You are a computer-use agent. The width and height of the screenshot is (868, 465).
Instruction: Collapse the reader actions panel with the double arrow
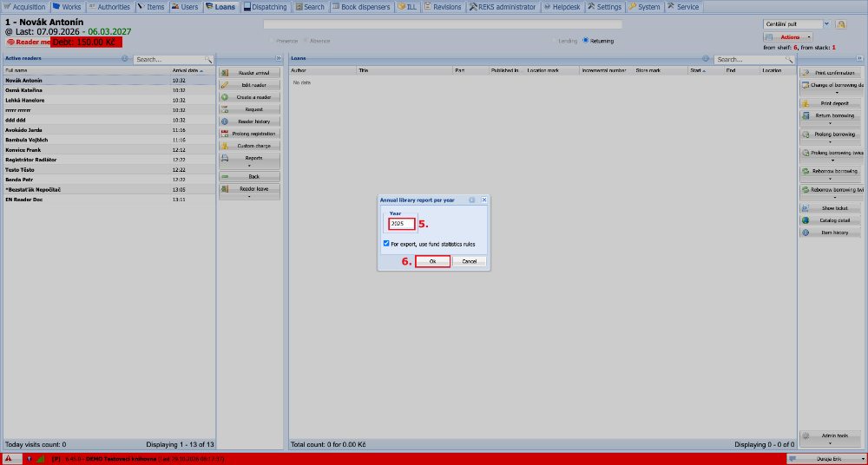coord(278,59)
